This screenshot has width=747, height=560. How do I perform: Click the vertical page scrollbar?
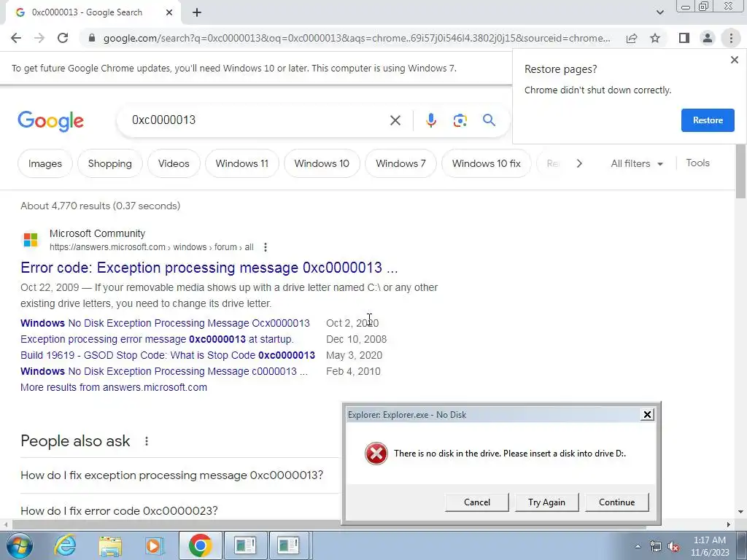click(740, 172)
